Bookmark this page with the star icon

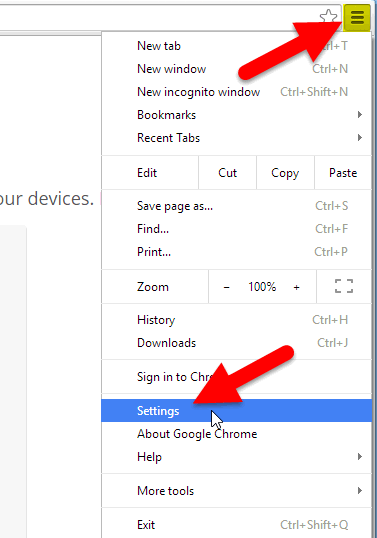329,16
